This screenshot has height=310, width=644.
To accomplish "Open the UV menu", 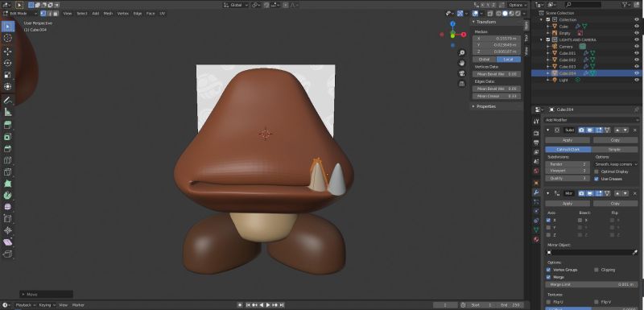I will click(163, 13).
